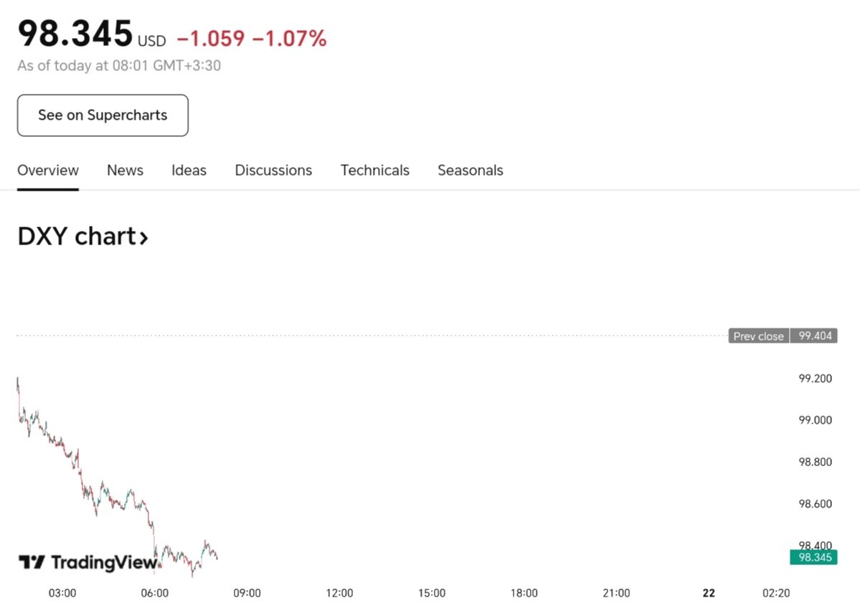Viewport: 860px width, 616px height.
Task: Open the News tab
Action: (x=125, y=171)
